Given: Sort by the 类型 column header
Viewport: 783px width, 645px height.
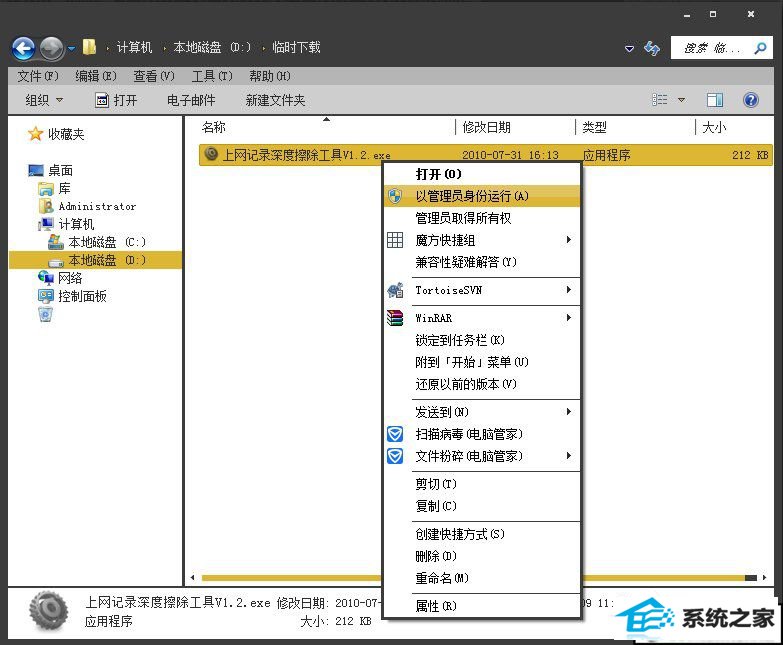Looking at the screenshot, I should (x=594, y=127).
